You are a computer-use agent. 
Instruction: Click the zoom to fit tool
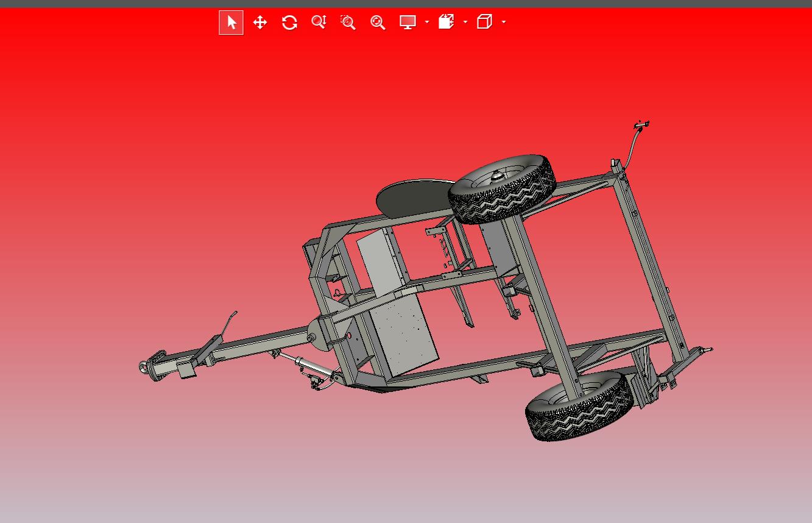378,23
